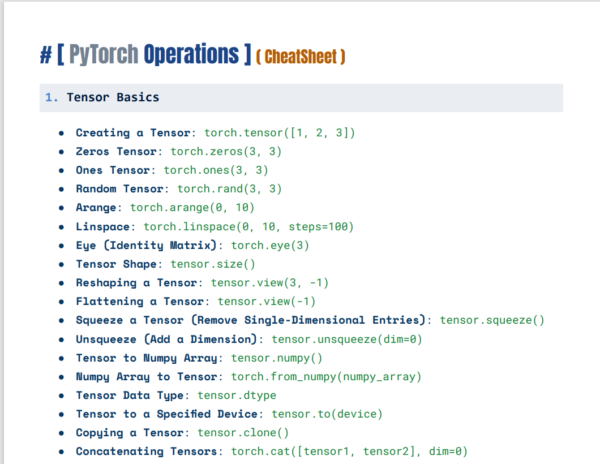This screenshot has height=464, width=600.
Task: Click the 'Numpy Array to Tensor' label
Action: click(146, 377)
